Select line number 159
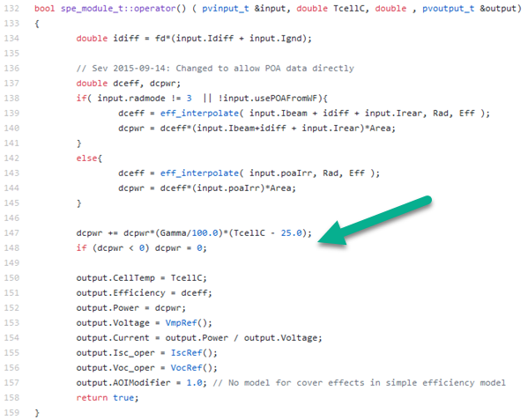The width and height of the screenshot is (528, 420). click(11, 413)
